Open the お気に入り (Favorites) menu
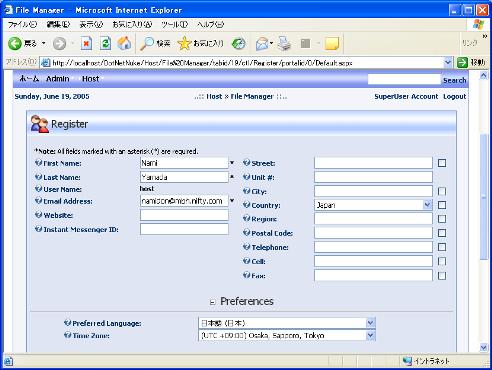The height and width of the screenshot is (370, 492). pos(132,24)
